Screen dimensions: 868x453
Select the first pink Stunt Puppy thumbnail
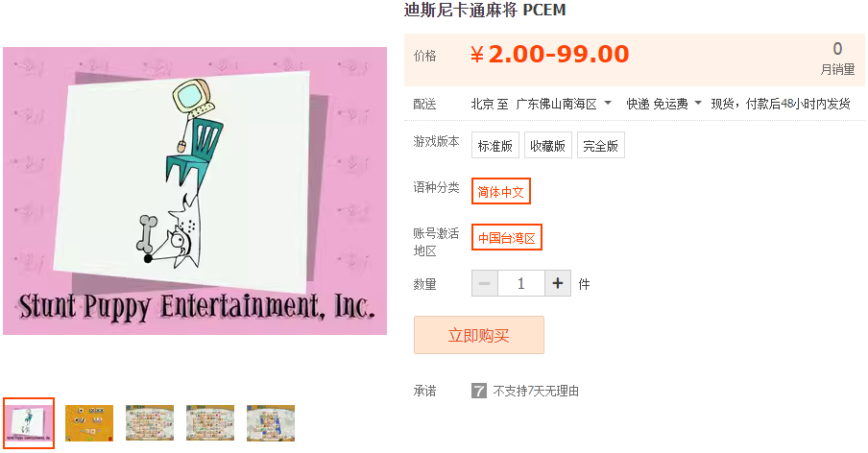point(29,423)
